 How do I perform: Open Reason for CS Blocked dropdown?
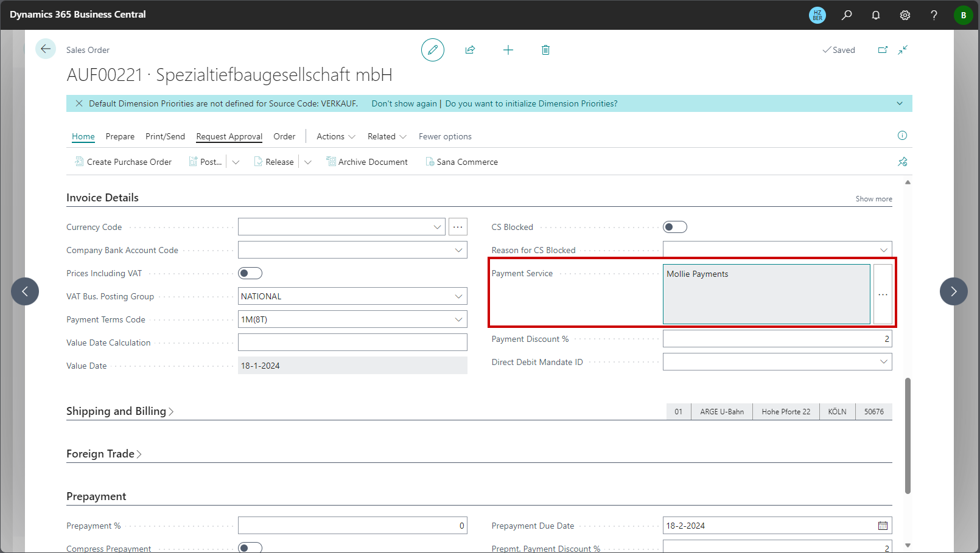pyautogui.click(x=883, y=250)
